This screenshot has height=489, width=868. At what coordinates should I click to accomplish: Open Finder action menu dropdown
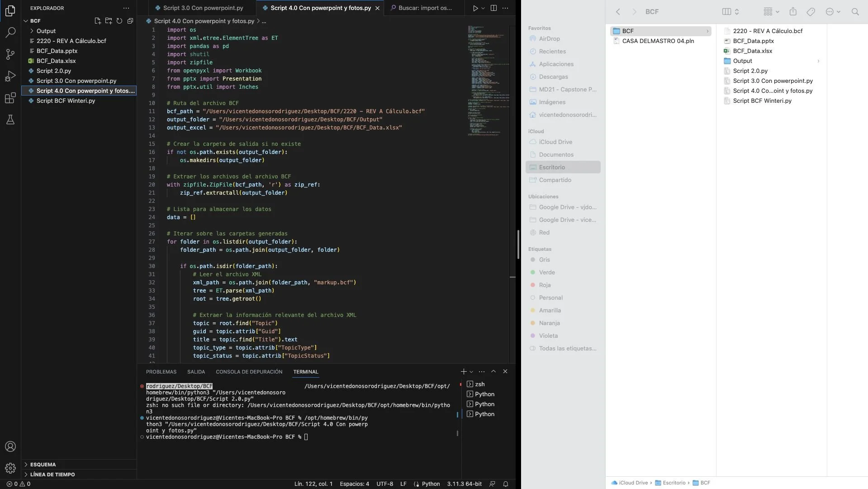pos(833,12)
